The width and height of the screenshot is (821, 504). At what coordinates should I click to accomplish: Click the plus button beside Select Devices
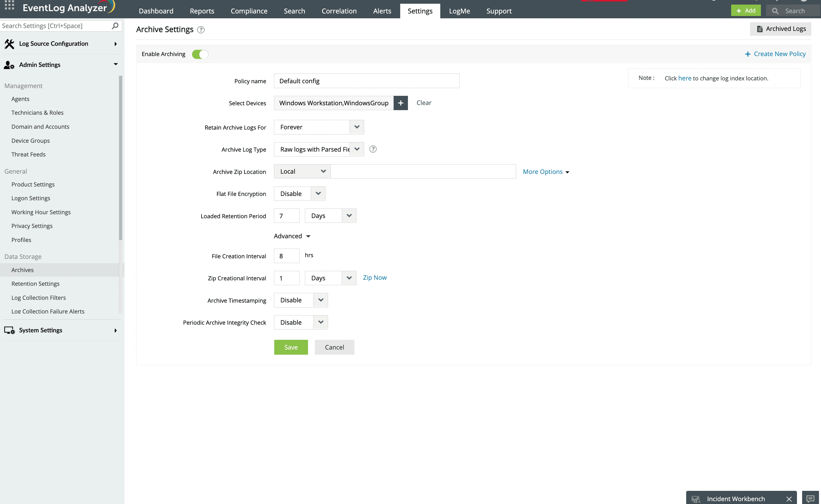[400, 103]
